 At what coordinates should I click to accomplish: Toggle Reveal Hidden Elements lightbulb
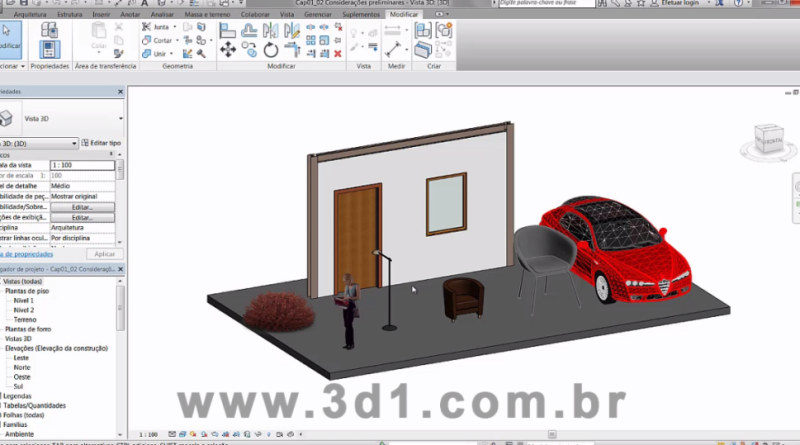pos(268,434)
